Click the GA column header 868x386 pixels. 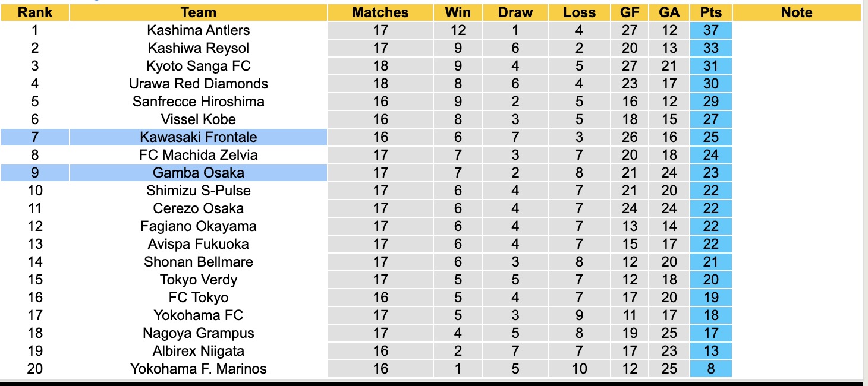pos(669,12)
